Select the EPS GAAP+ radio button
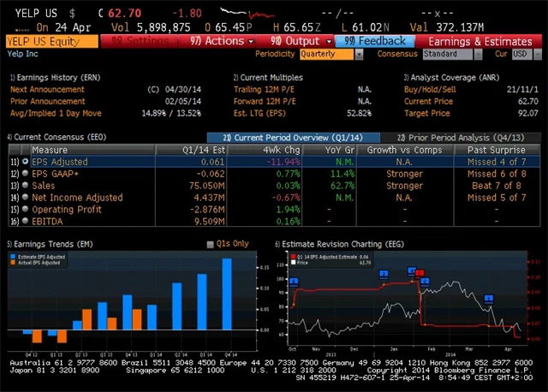The width and height of the screenshot is (548, 392). pos(25,173)
